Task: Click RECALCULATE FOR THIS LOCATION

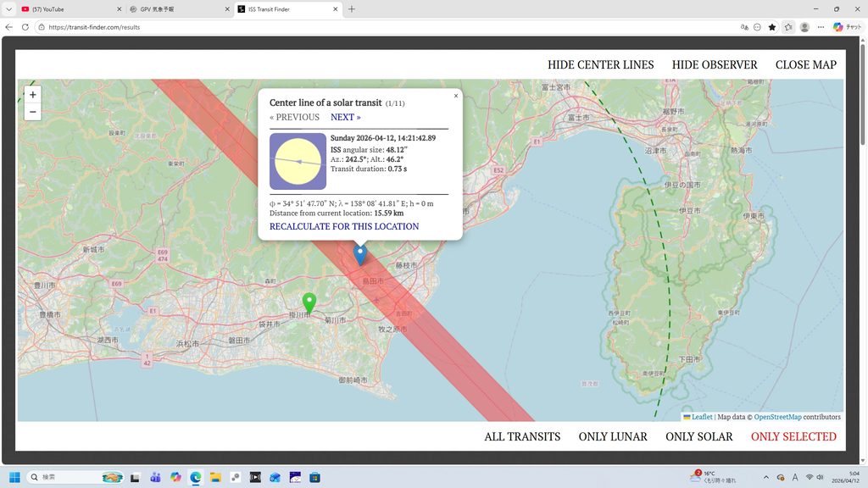Action: point(344,226)
